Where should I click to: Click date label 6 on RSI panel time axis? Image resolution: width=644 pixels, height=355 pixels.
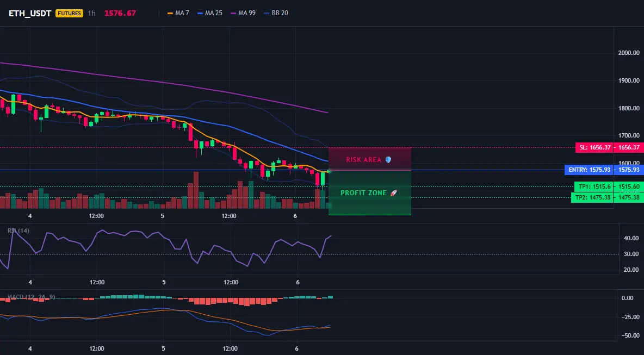coord(298,282)
